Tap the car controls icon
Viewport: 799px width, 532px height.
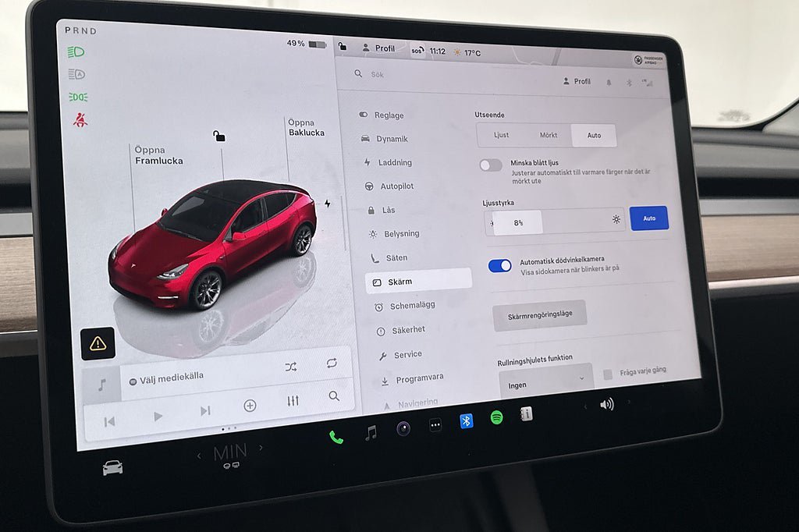pyautogui.click(x=112, y=467)
